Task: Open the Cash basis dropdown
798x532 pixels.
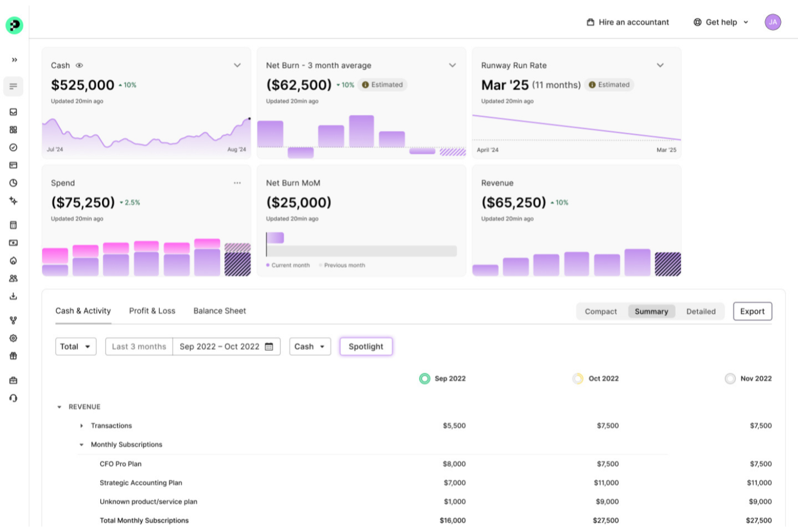Action: [x=310, y=347]
